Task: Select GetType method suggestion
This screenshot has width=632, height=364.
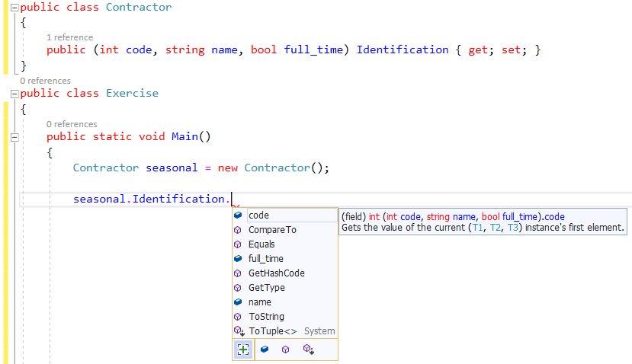Action: click(x=266, y=288)
